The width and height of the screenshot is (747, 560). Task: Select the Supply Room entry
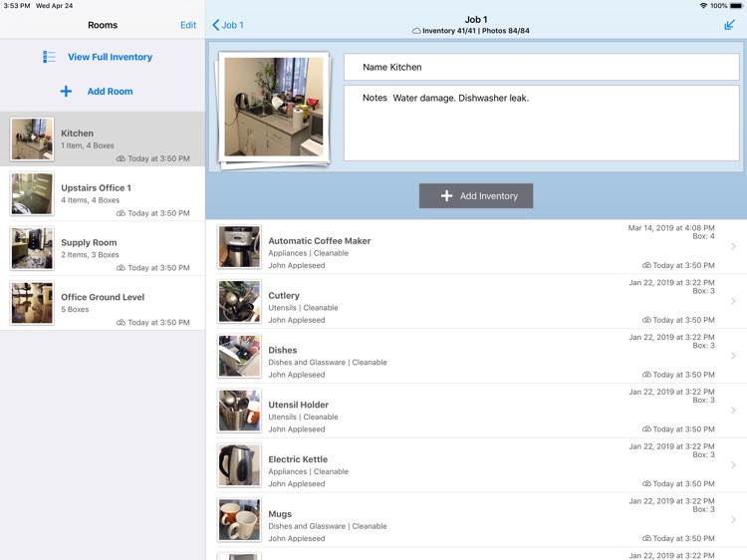[x=103, y=248]
